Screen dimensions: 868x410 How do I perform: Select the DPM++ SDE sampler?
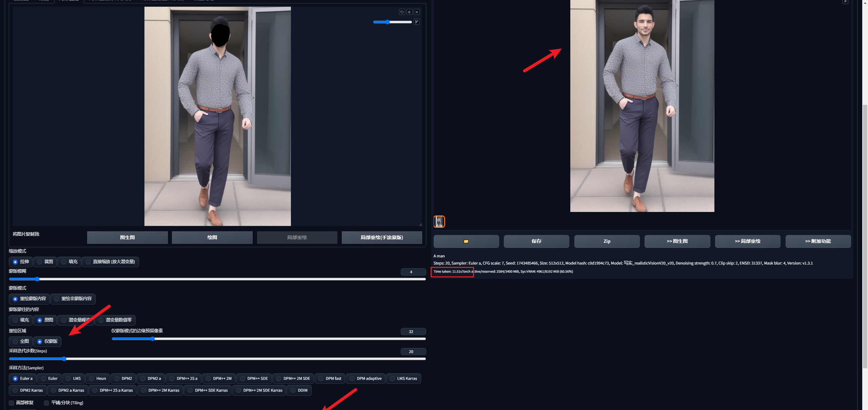pyautogui.click(x=254, y=378)
